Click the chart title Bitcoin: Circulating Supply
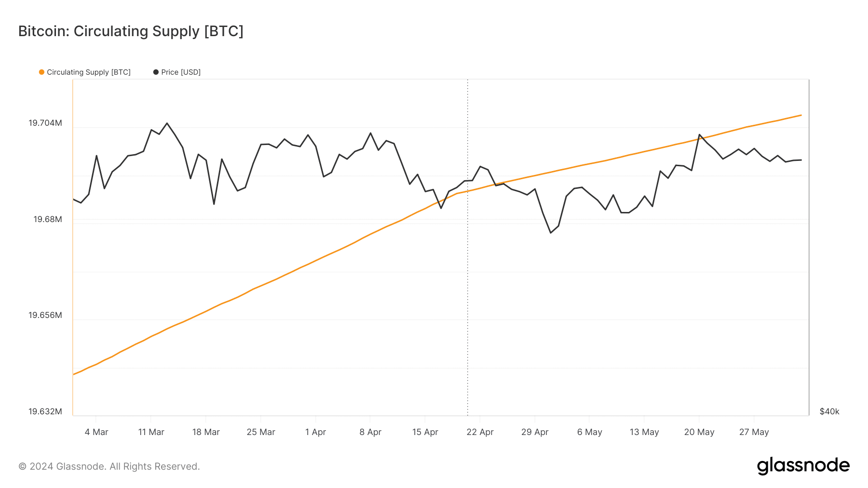Screen dimensions: 868x488 [x=131, y=31]
